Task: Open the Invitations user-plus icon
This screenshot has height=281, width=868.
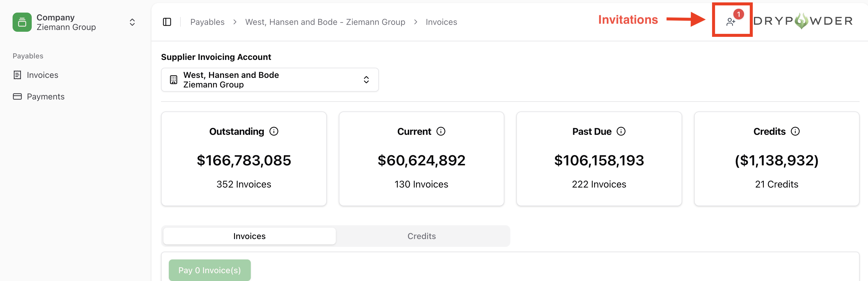Action: pos(731,22)
